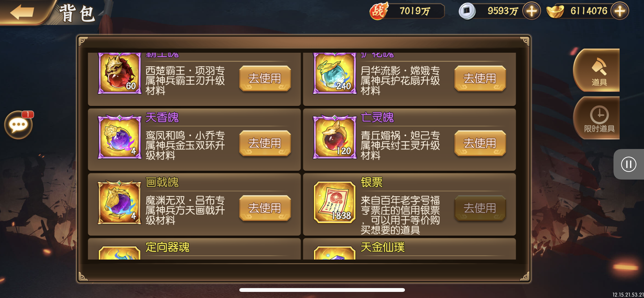Click 去使用 for 亡灵魄
This screenshot has height=298, width=644.
[480, 143]
